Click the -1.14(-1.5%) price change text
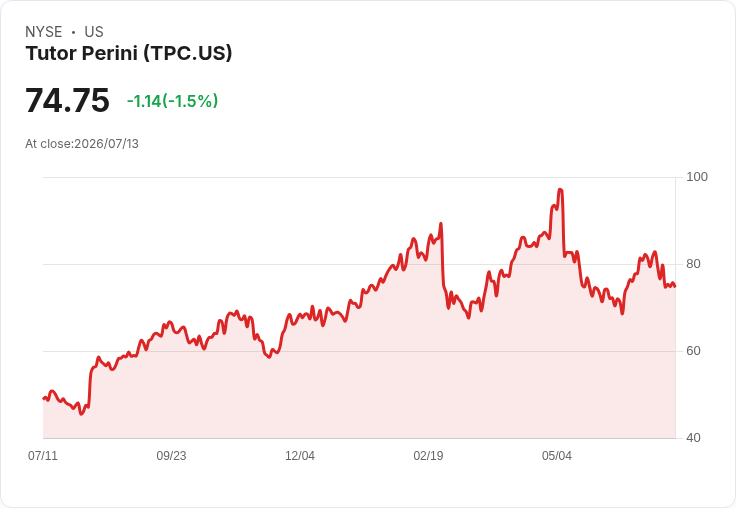 (x=172, y=101)
